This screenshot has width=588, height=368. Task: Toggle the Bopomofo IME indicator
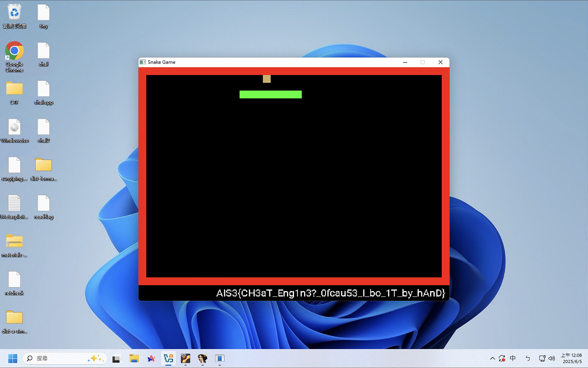pyautogui.click(x=528, y=358)
